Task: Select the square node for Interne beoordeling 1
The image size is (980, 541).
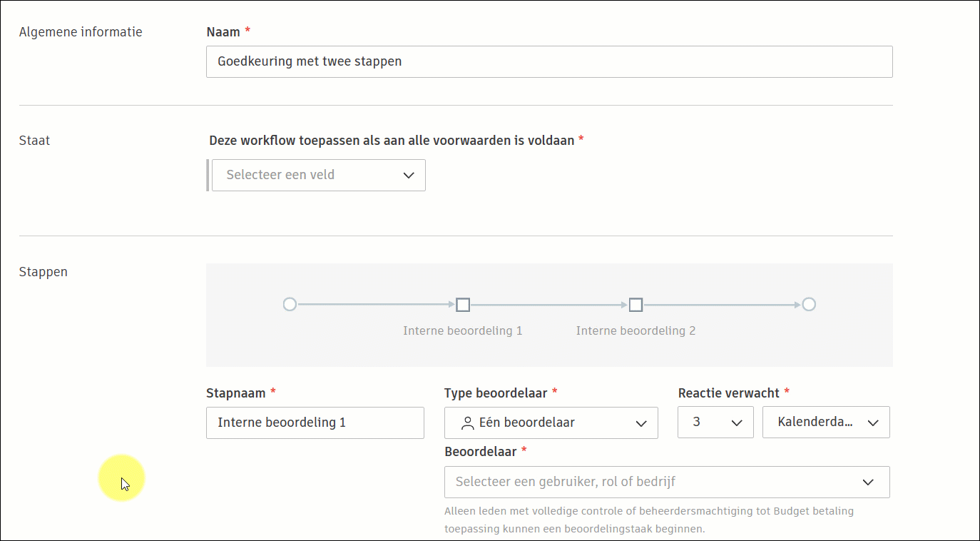Action: click(x=463, y=305)
